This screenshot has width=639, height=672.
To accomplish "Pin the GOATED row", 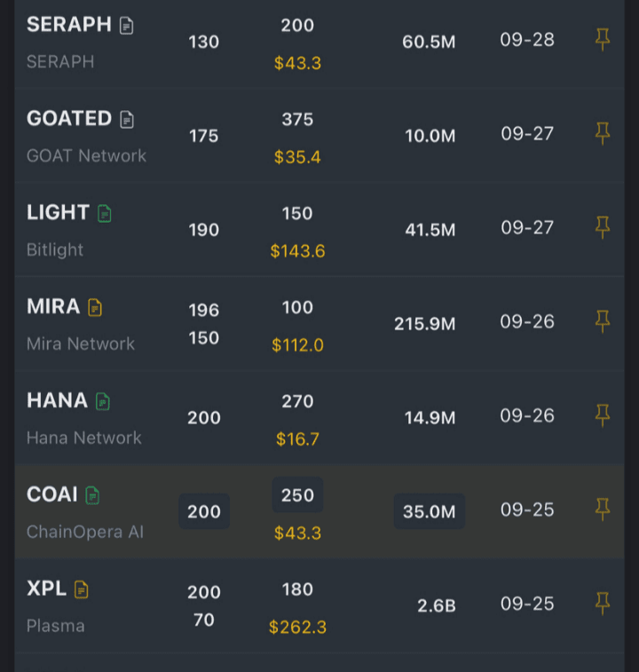I will point(602,134).
